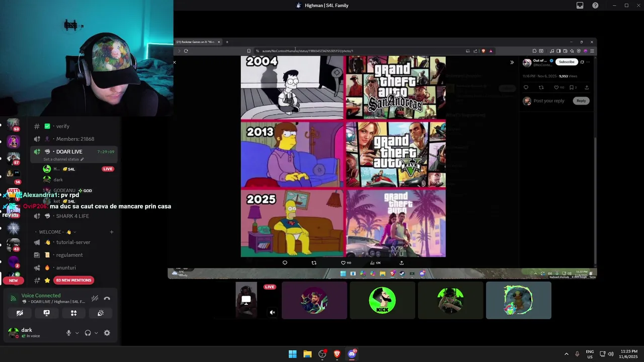Open the ENG US language switcher
644x362 pixels.
coord(590,354)
